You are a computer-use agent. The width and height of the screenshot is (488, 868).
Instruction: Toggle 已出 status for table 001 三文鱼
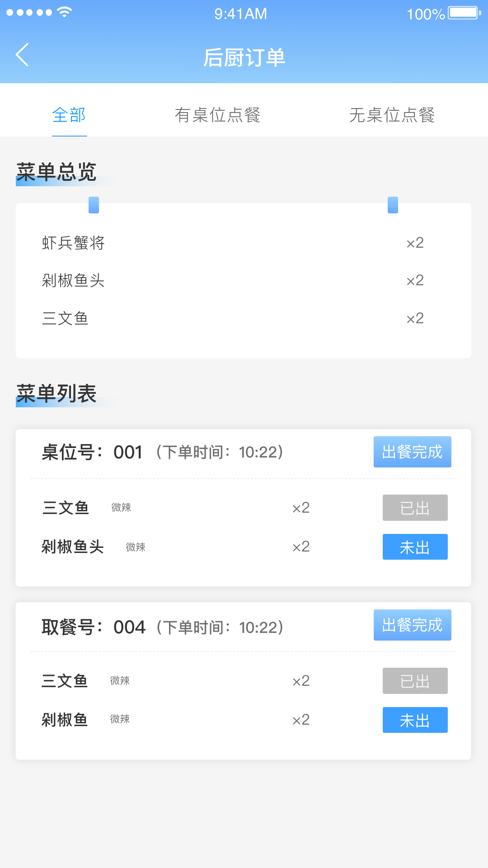(x=415, y=508)
